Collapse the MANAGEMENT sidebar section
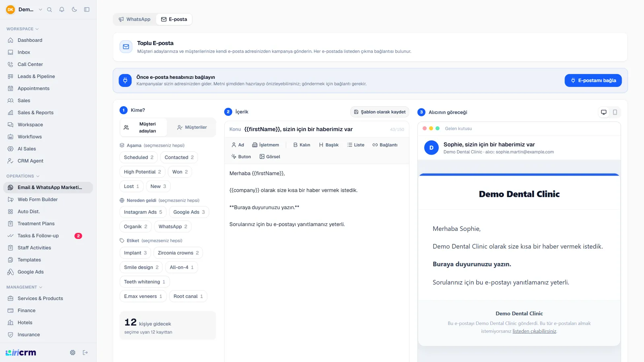644x362 pixels. click(x=24, y=287)
